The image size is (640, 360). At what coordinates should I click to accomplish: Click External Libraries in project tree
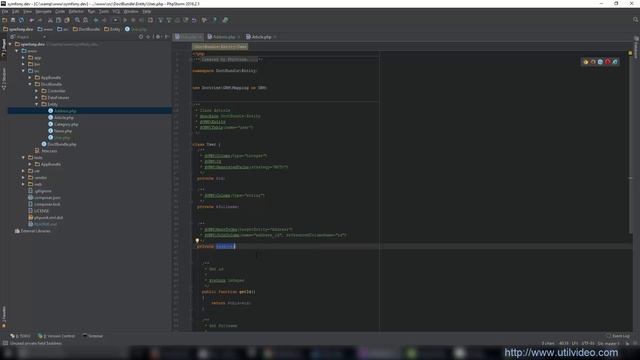pos(36,231)
